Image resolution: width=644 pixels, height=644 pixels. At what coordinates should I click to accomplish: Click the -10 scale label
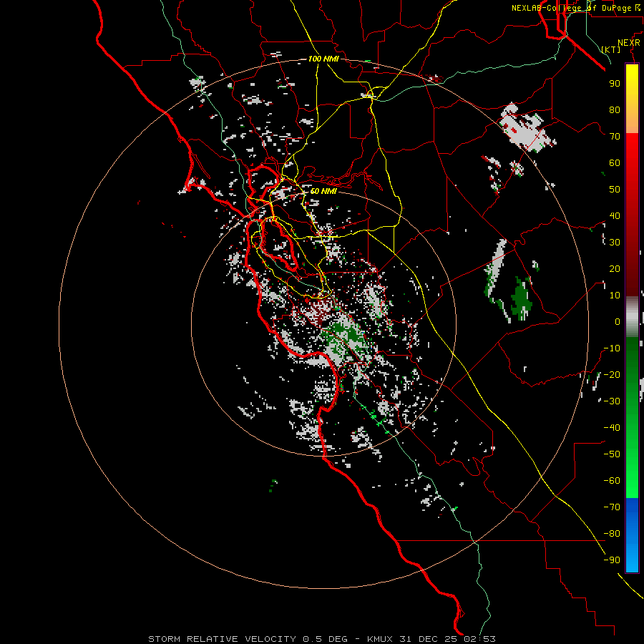click(612, 348)
